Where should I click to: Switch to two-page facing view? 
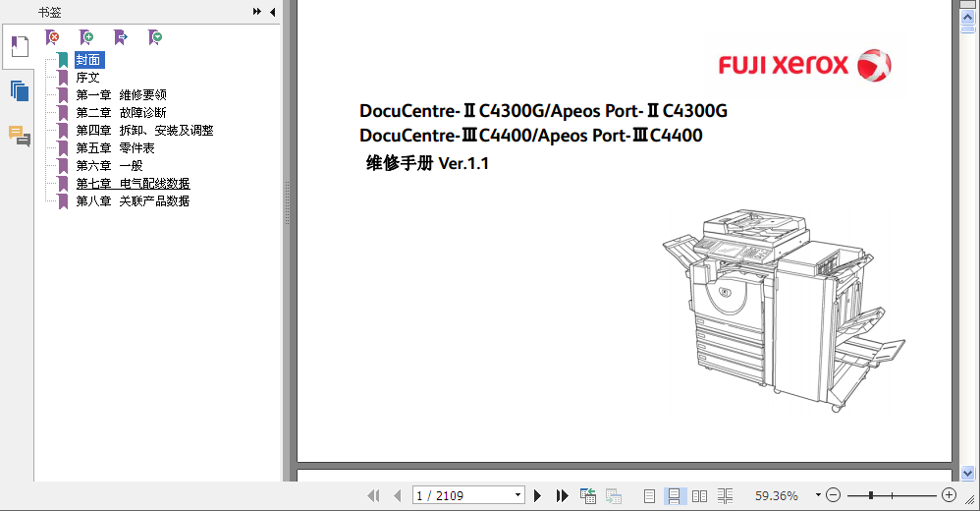pos(699,496)
